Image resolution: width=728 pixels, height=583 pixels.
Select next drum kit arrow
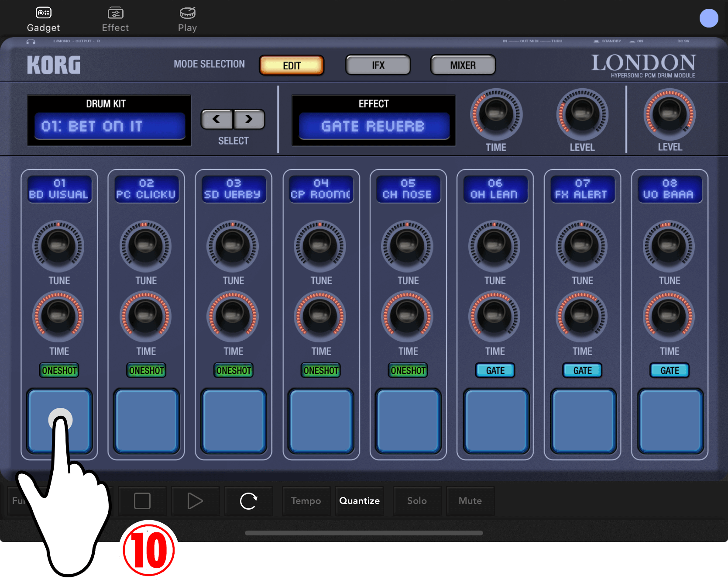click(x=249, y=119)
